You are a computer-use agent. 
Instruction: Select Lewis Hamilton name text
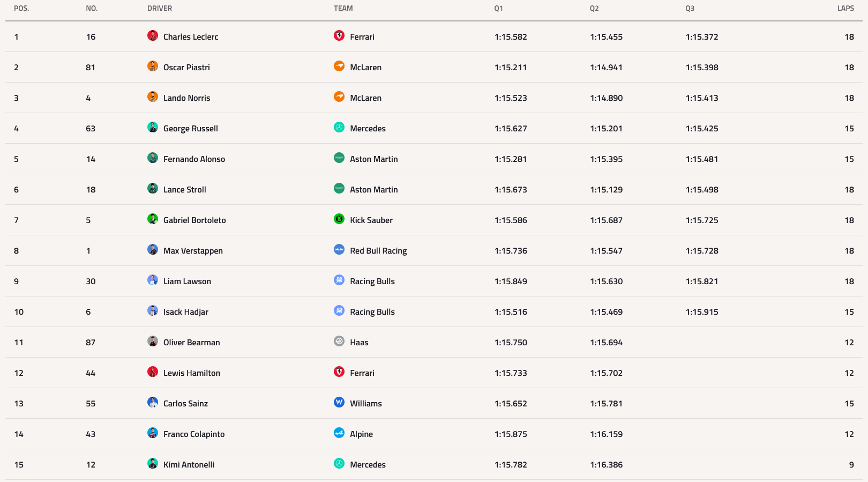click(192, 373)
